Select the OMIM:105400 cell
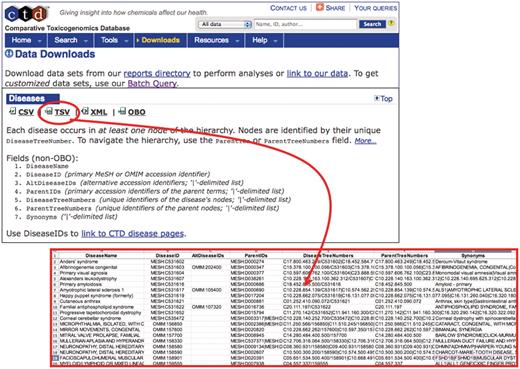The image size is (520, 369). tap(207, 290)
